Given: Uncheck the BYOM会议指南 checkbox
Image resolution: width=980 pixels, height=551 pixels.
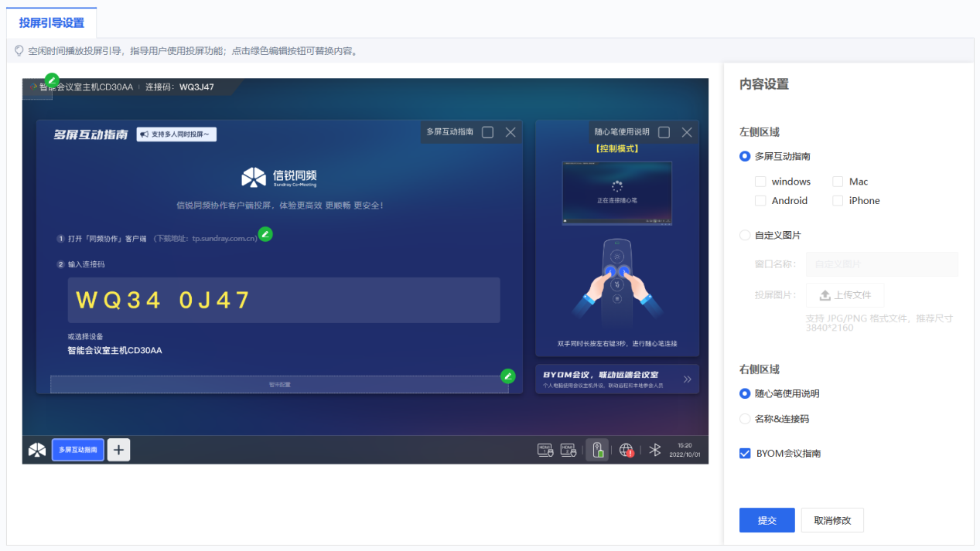Looking at the screenshot, I should (745, 454).
